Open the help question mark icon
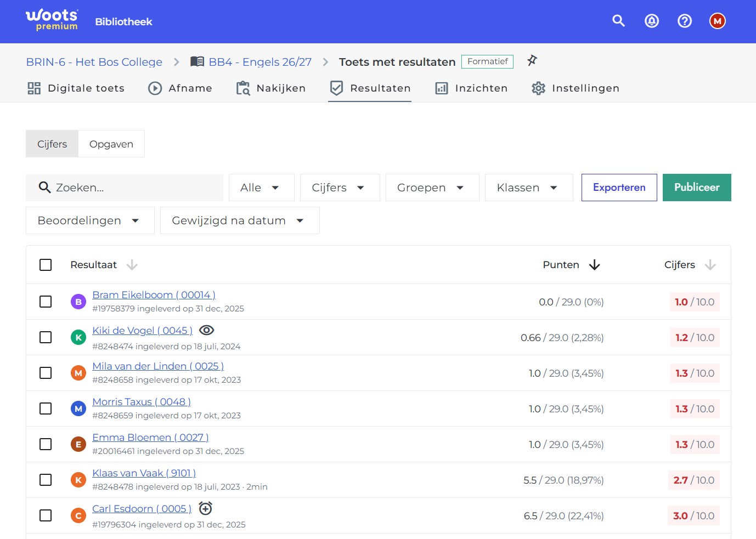Image resolution: width=756 pixels, height=539 pixels. [x=684, y=21]
